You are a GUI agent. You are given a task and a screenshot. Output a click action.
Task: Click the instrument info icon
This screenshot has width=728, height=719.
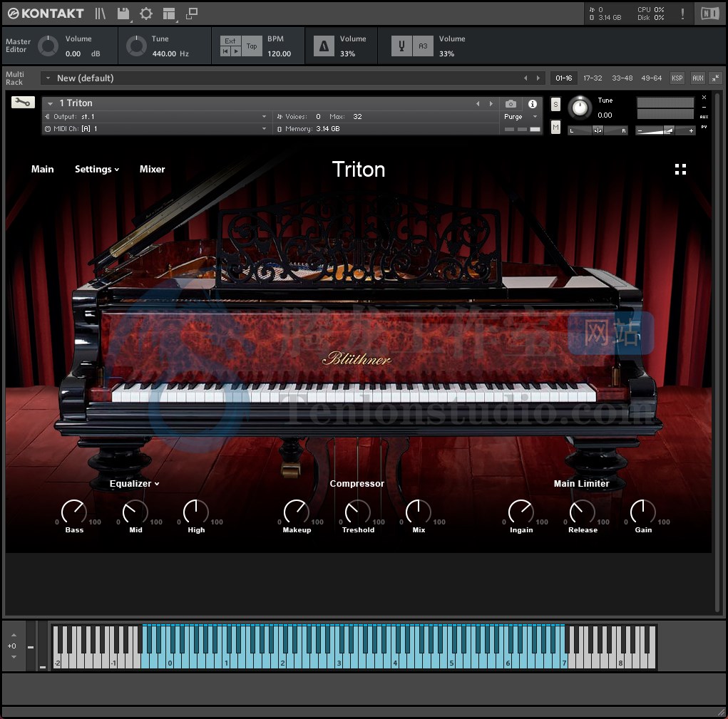[533, 104]
